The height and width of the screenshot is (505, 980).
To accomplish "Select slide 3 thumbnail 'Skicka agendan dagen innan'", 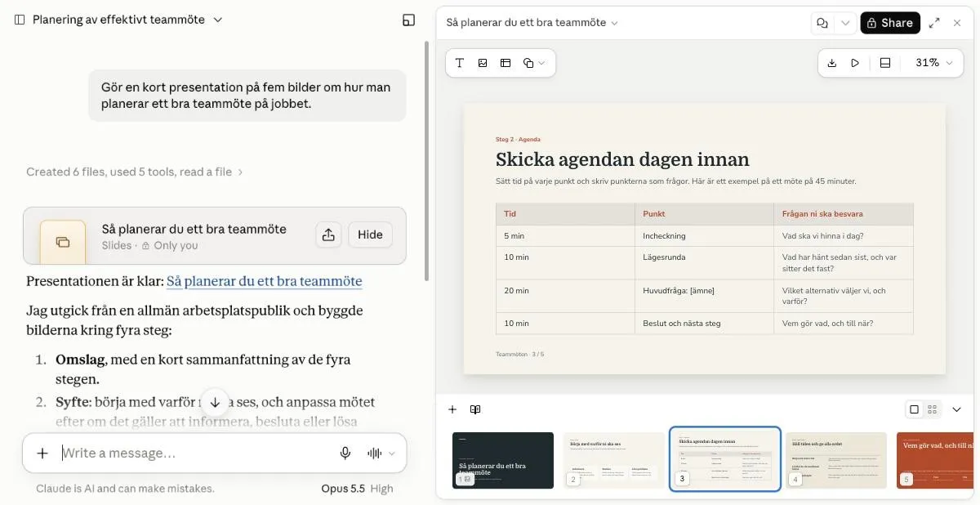I will tap(725, 459).
